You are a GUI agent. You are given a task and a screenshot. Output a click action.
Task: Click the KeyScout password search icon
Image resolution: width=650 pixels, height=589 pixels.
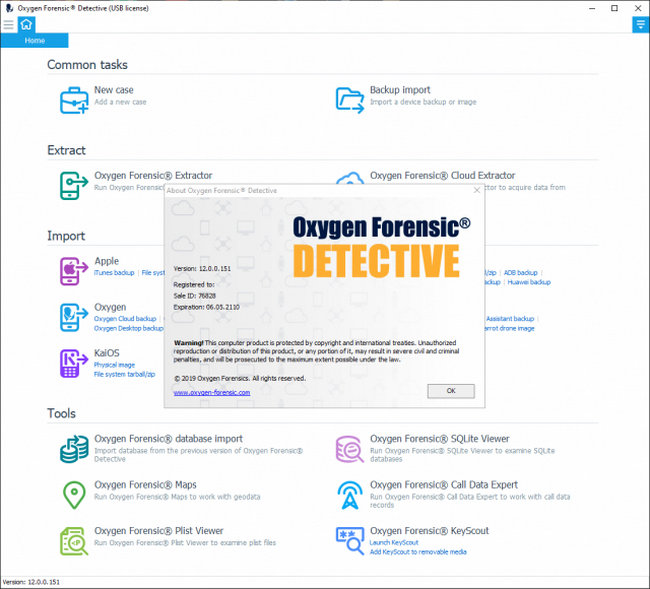[350, 541]
